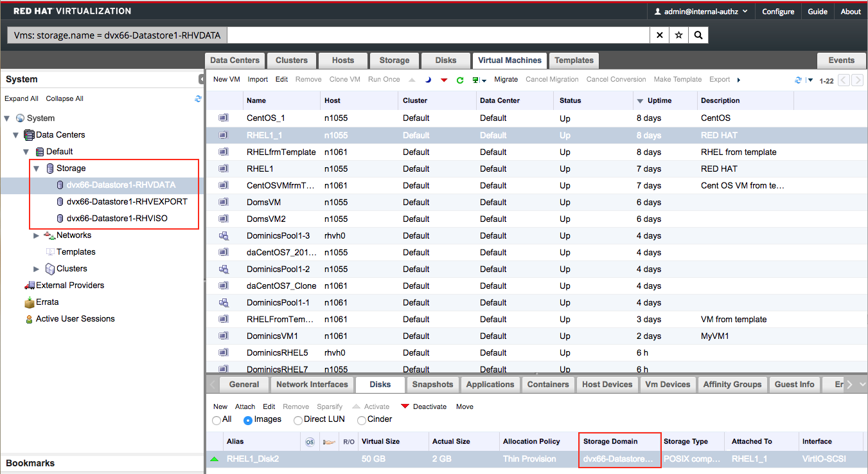Refresh the virtual machines list in the toolbar
Screen dimensions: 868x474
click(798, 80)
